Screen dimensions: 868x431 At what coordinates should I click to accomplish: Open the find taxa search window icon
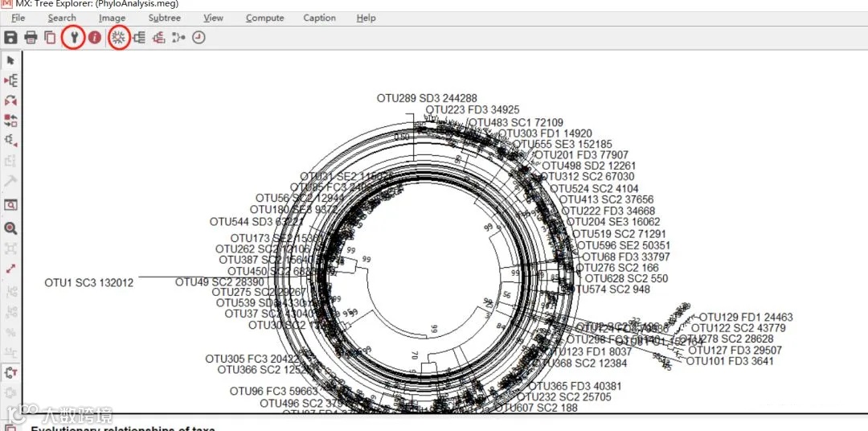(x=10, y=206)
